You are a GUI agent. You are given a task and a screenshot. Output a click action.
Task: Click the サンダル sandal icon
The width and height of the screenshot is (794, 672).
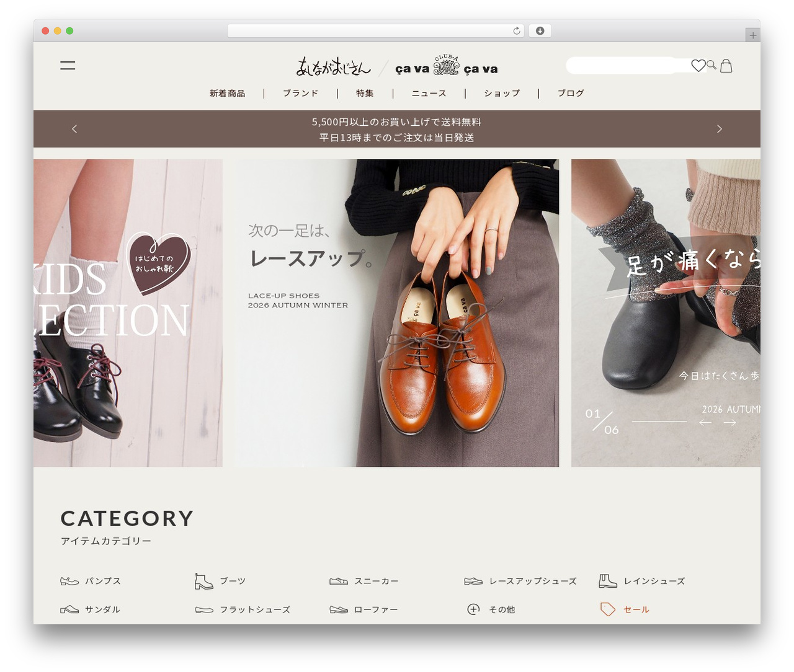[69, 609]
